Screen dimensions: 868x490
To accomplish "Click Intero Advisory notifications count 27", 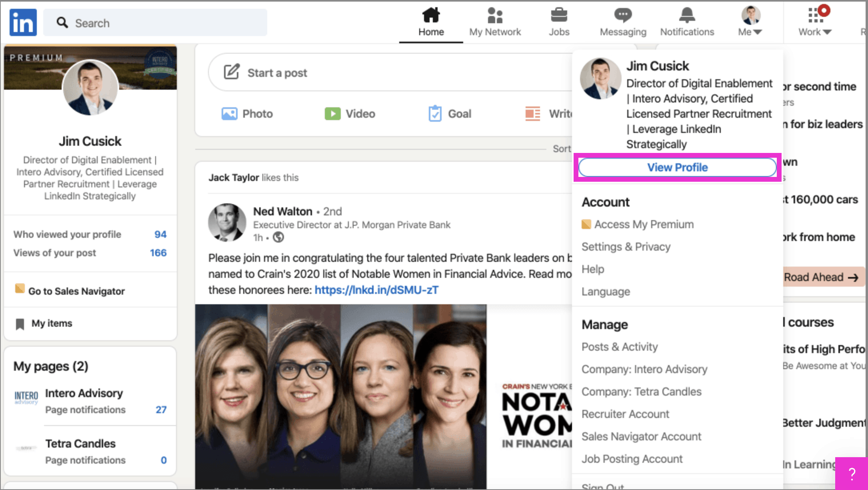I will [161, 410].
